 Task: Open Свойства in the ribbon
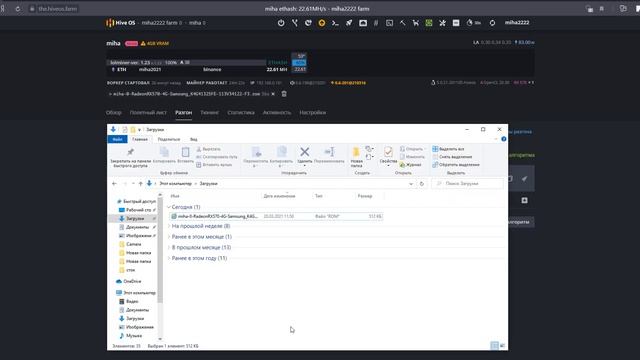[x=388, y=157]
